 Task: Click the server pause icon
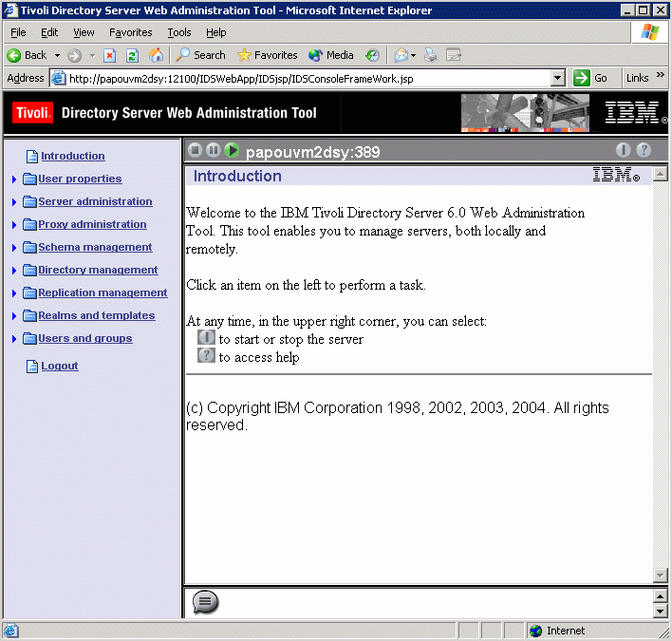tap(213, 150)
